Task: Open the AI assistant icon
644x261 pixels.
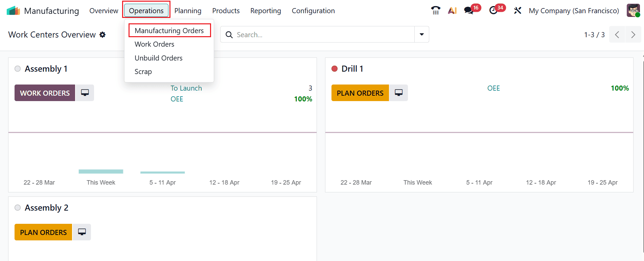Action: (x=452, y=10)
